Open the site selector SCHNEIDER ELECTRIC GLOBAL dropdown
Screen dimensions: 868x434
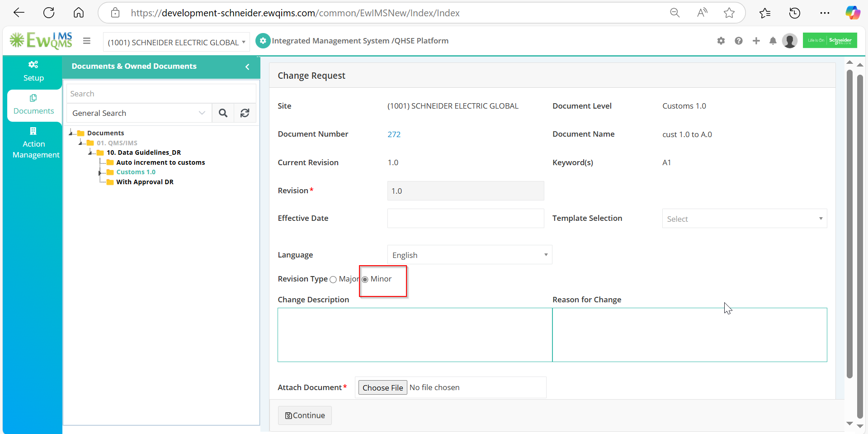pyautogui.click(x=176, y=42)
